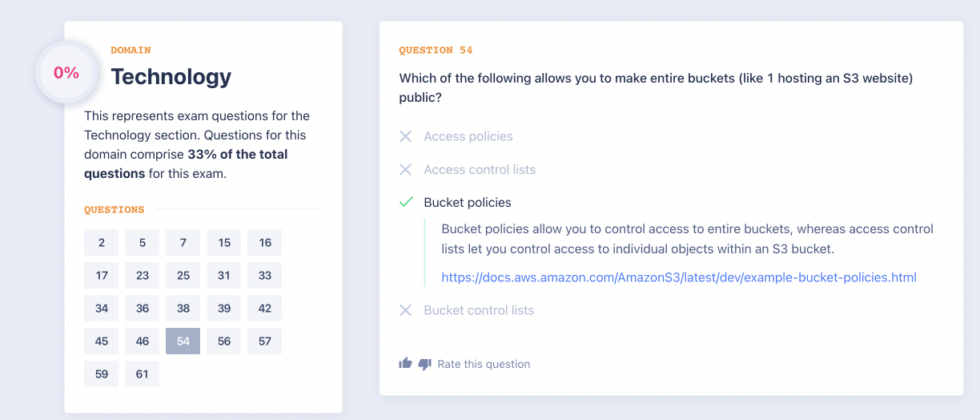Click the thumbs down rating icon
The image size is (980, 420).
424,364
